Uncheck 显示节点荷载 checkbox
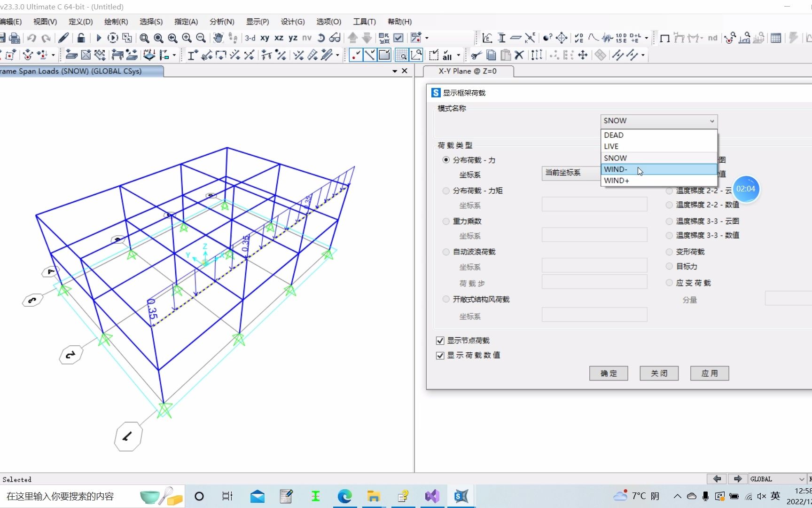 click(x=440, y=341)
